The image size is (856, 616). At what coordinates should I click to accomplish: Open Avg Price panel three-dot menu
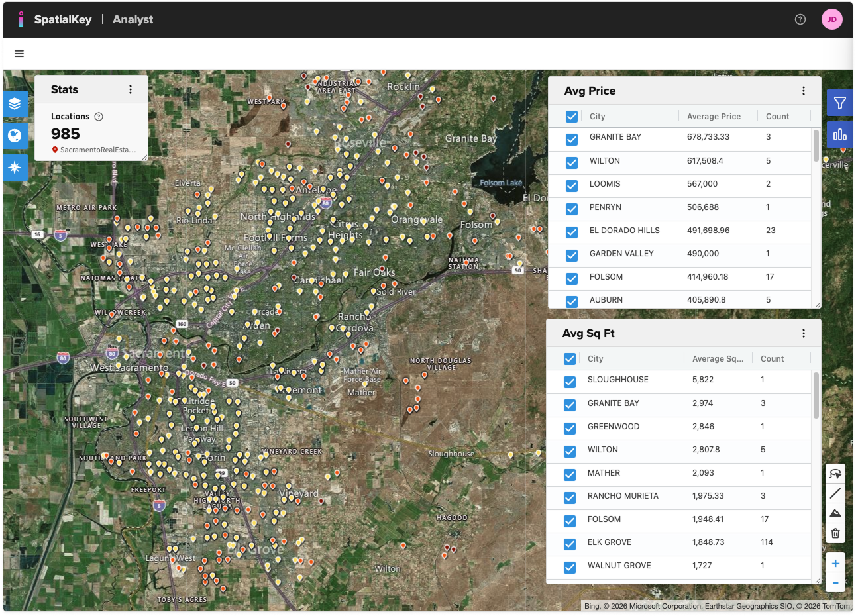point(804,91)
